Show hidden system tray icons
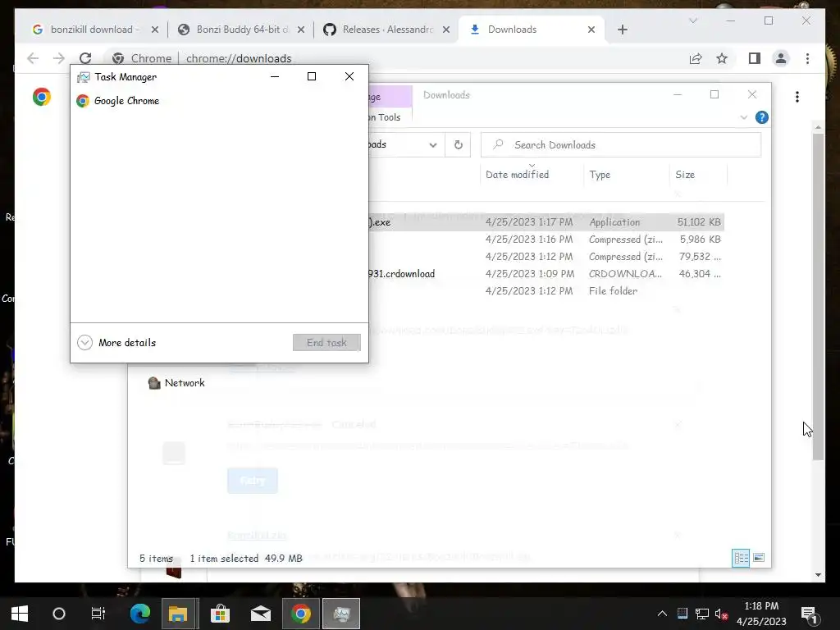Viewport: 840px width, 630px height. 662,614
